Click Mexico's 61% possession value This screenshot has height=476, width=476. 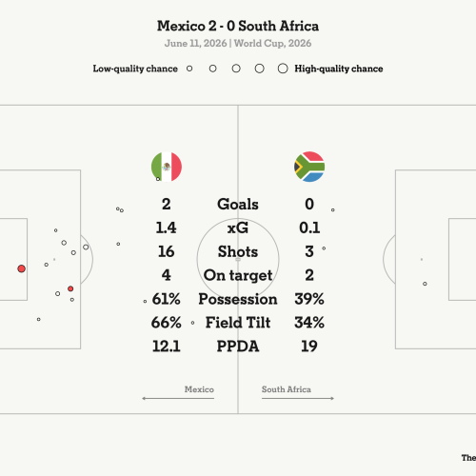point(167,299)
